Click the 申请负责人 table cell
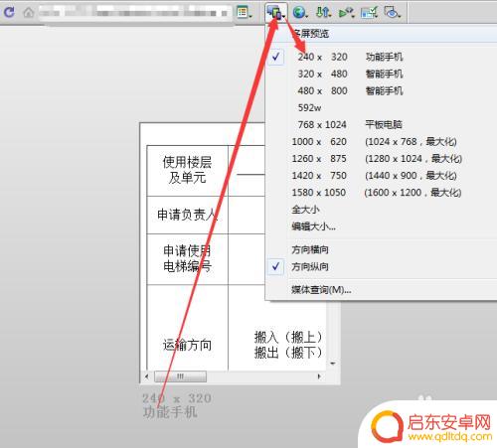The height and width of the screenshot is (448, 497). [188, 215]
